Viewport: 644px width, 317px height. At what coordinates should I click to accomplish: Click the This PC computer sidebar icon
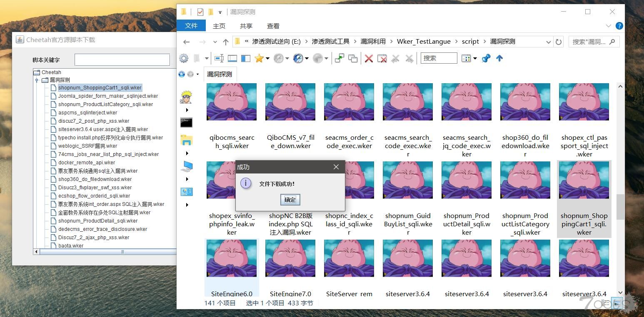[186, 166]
